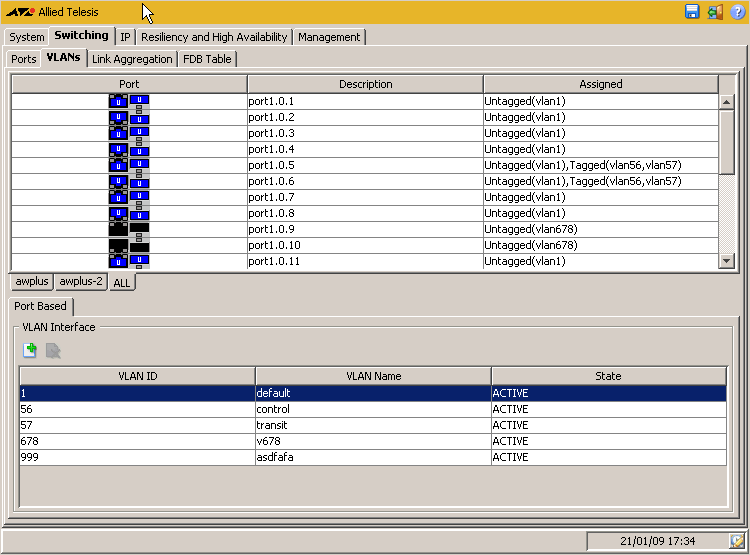Switch to the Link Aggregation tab

pos(132,59)
